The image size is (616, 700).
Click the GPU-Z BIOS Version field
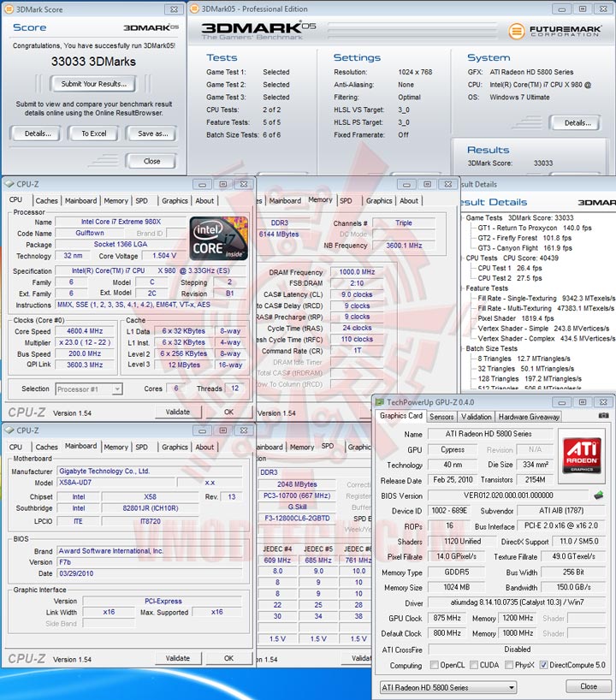pyautogui.click(x=508, y=495)
